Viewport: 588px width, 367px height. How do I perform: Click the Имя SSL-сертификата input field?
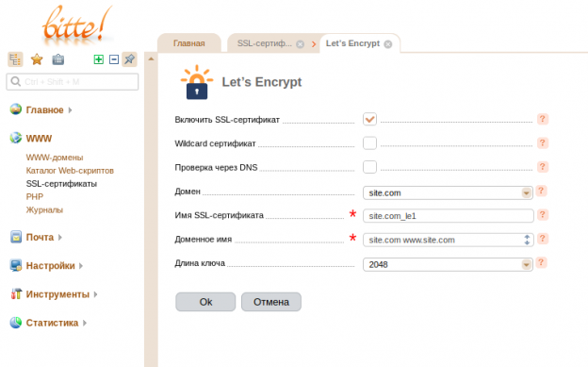449,216
